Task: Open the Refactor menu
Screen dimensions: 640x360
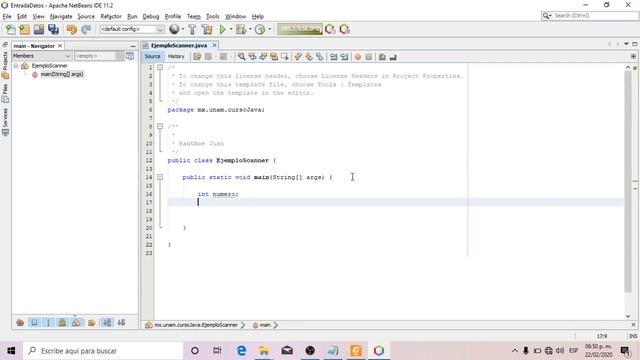Action: point(111,16)
